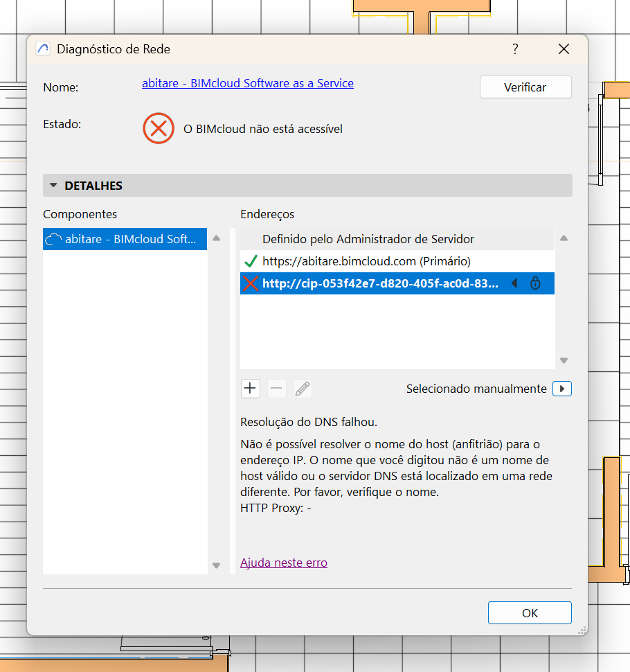This screenshot has width=630, height=672.
Task: Click the Verificar button
Action: [x=525, y=87]
